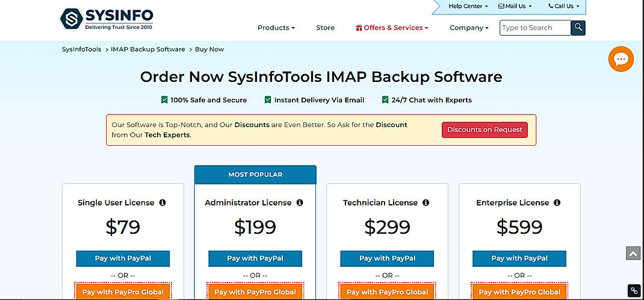644x300 pixels.
Task: Pay with PayPro Global for Enterprise License
Action: click(x=519, y=292)
